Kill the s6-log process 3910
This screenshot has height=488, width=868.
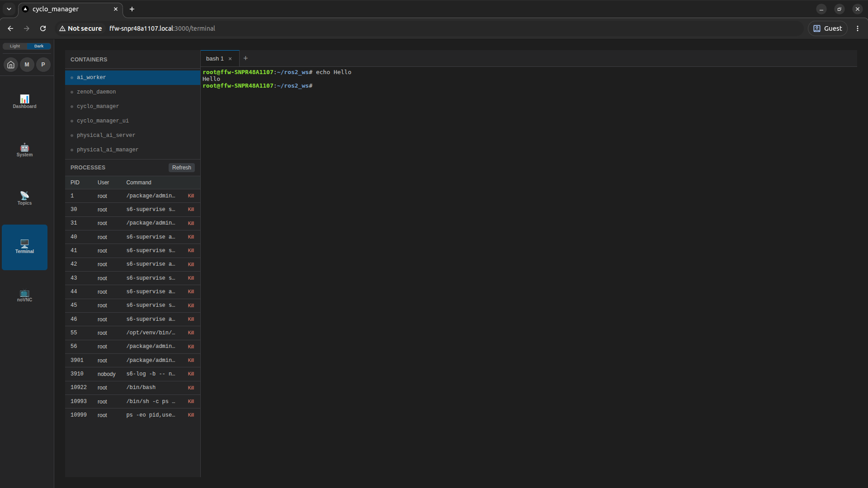(191, 374)
